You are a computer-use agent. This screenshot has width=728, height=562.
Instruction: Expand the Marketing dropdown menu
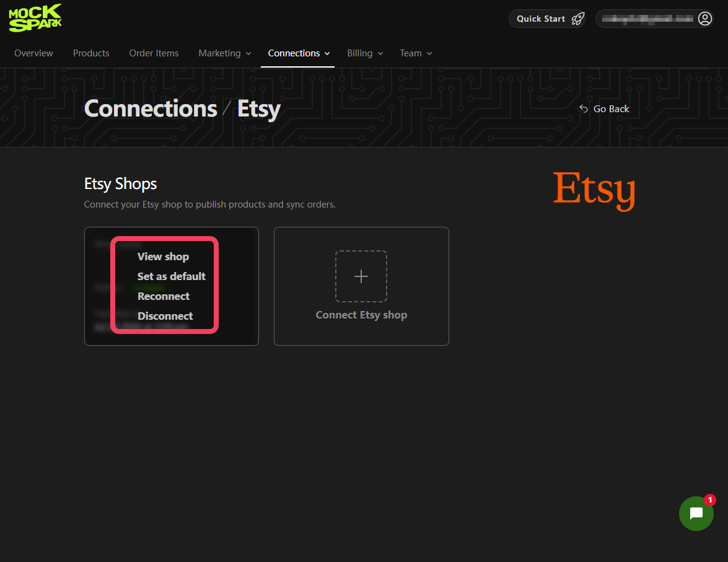point(225,53)
